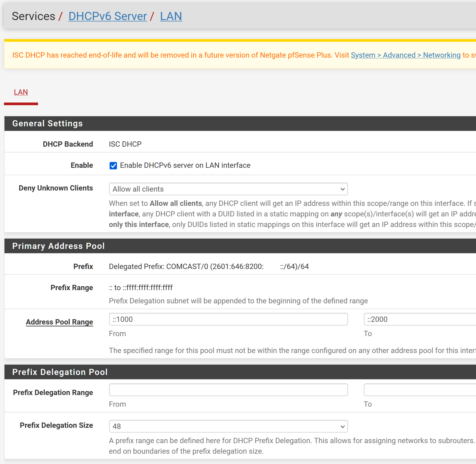Click the Address Pool Range To field

coord(420,319)
